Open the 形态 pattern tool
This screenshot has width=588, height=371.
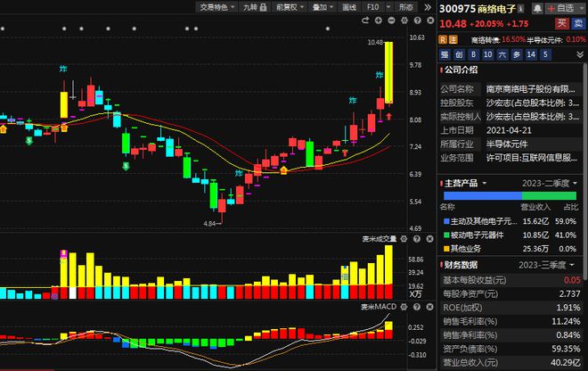coord(406,7)
